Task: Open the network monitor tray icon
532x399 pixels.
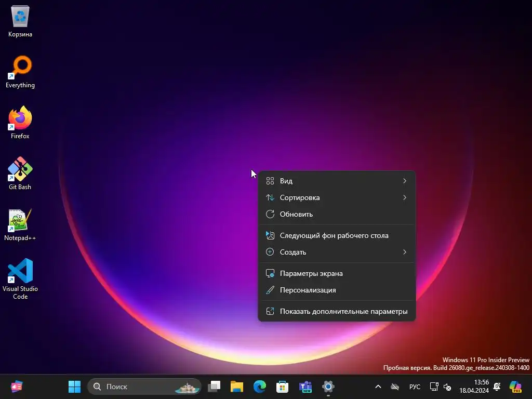Action: coord(434,387)
